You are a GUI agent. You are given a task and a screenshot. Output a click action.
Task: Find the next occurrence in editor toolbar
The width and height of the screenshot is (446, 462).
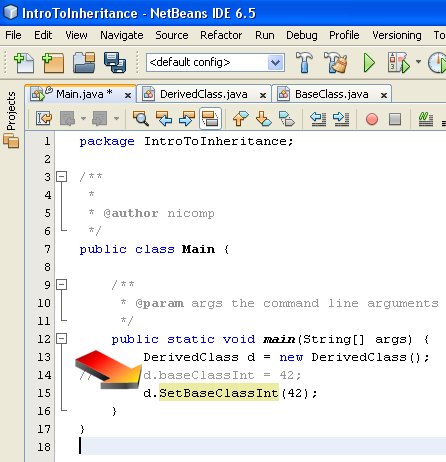(x=187, y=118)
